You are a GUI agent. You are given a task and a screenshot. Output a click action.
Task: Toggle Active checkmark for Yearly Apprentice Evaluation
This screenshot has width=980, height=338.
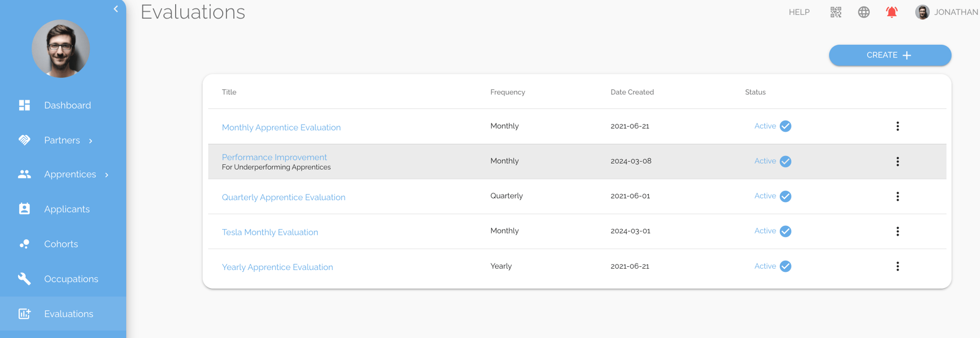click(785, 266)
